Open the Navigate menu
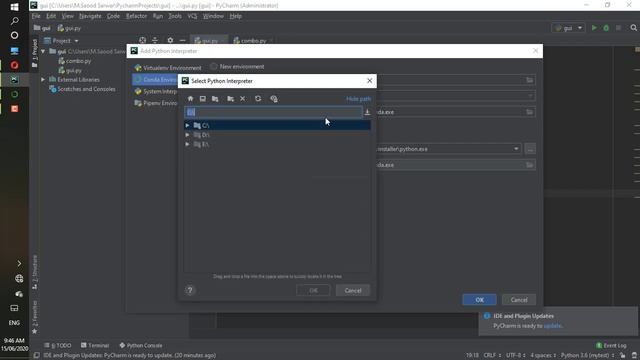The width and height of the screenshot is (640, 360). coord(90,16)
